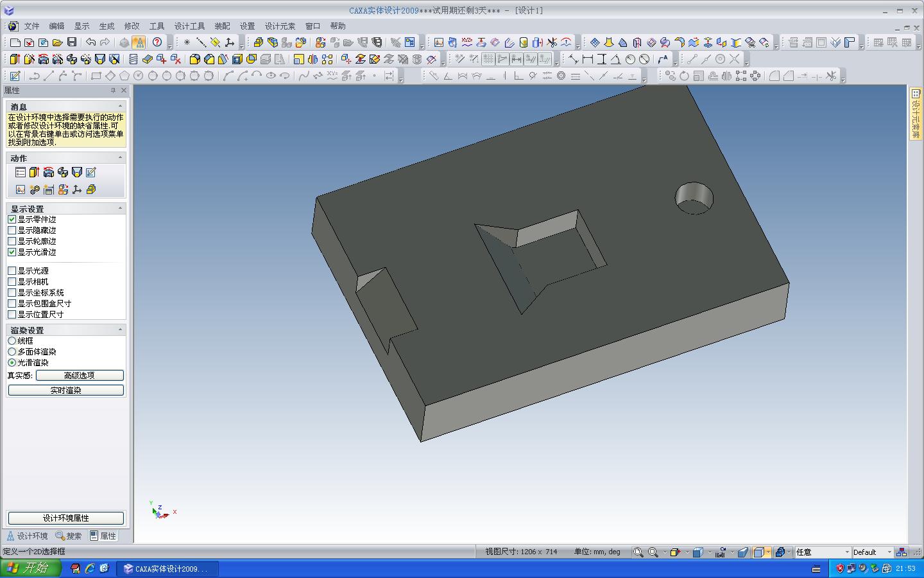Click the edit sketch icon in Actions panel
The height and width of the screenshot is (578, 924).
91,172
